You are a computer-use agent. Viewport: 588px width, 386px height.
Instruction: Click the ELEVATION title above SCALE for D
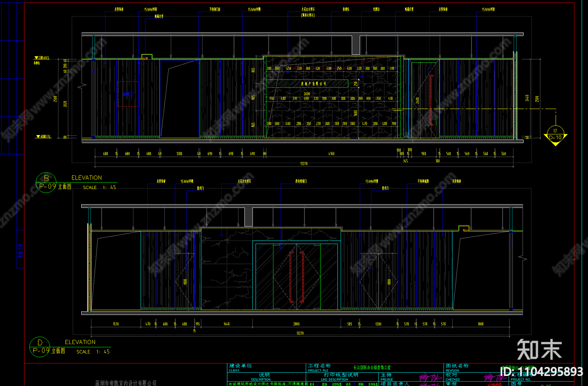coord(80,342)
